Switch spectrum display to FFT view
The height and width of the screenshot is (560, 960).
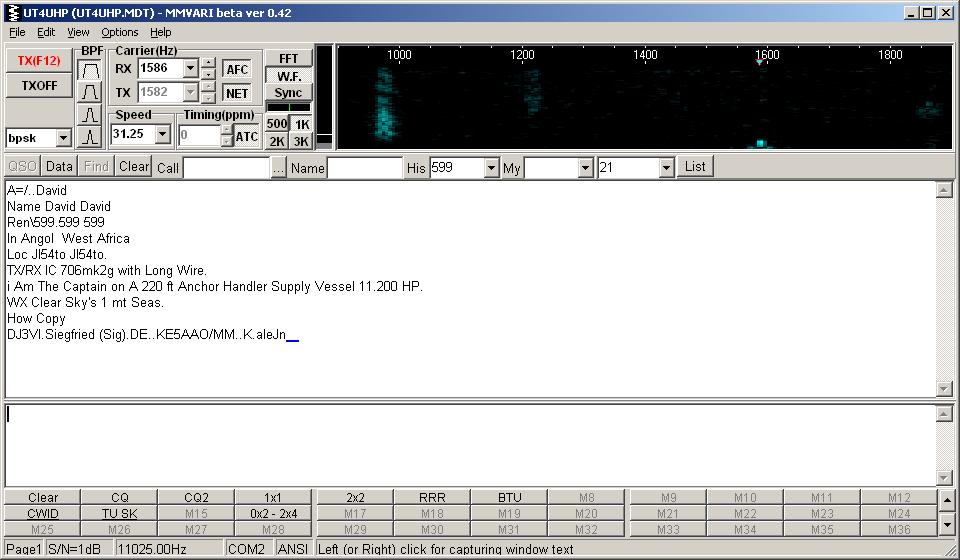288,59
